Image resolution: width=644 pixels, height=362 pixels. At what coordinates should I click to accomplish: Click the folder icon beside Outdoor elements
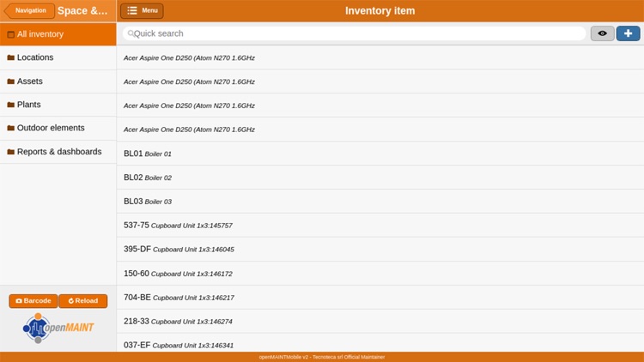pyautogui.click(x=10, y=128)
